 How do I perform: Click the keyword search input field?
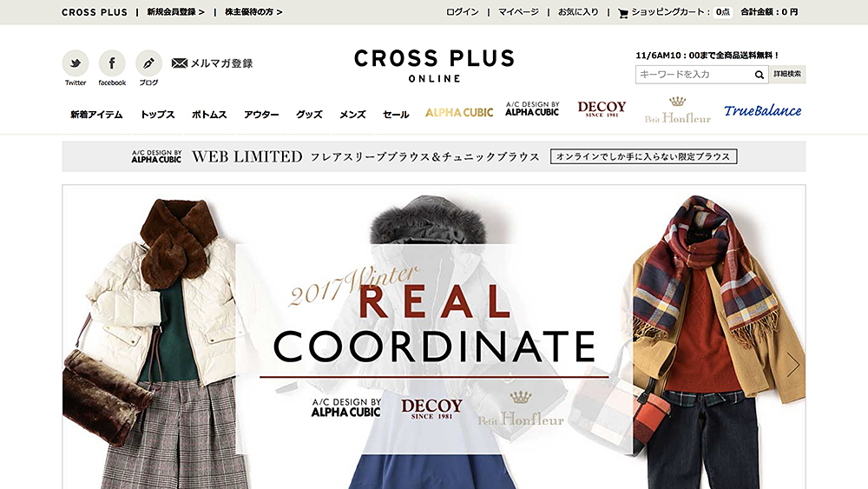pos(694,74)
